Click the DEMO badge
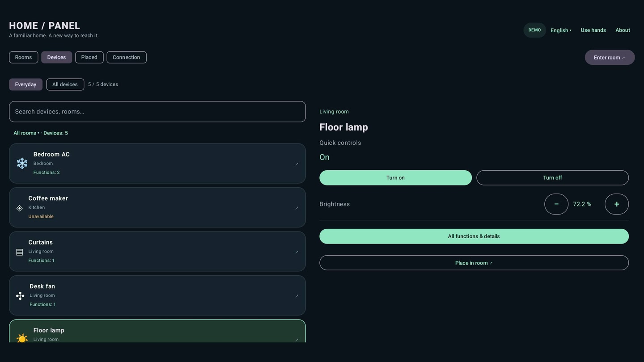The height and width of the screenshot is (362, 644). [x=534, y=30]
